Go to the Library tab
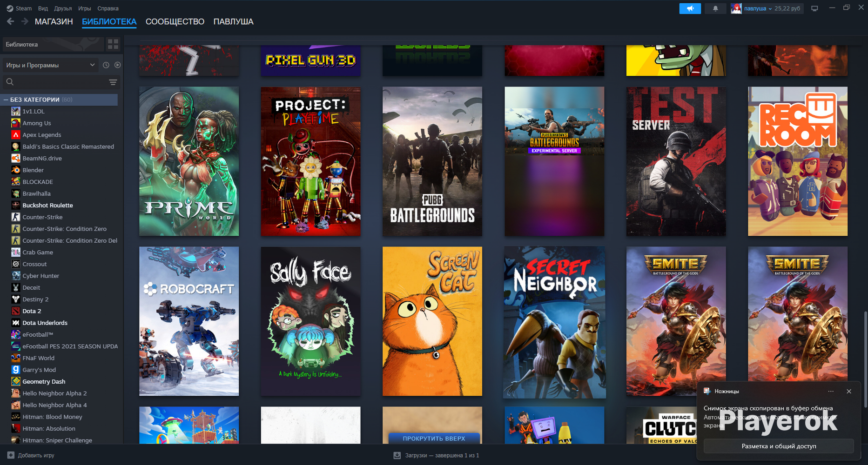 click(x=109, y=22)
